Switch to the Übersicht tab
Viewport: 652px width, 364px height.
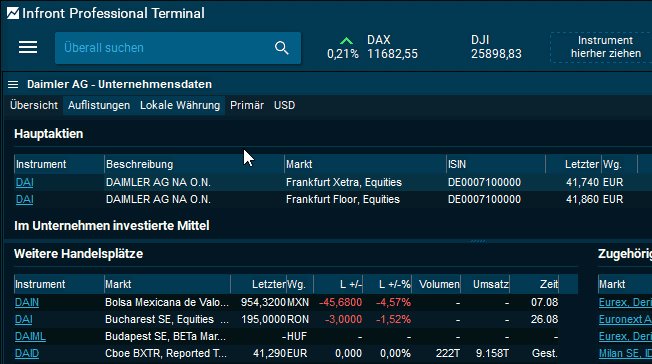point(34,105)
